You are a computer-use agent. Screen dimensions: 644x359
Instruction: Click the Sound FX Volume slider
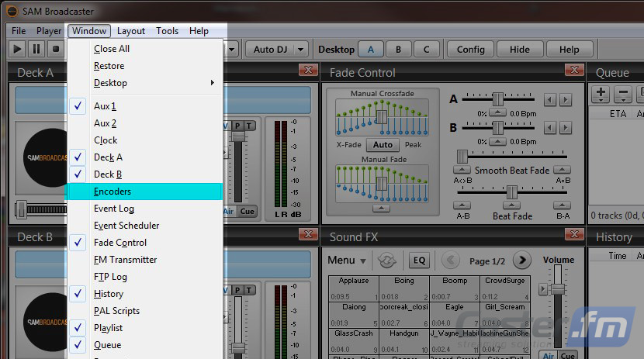click(558, 289)
